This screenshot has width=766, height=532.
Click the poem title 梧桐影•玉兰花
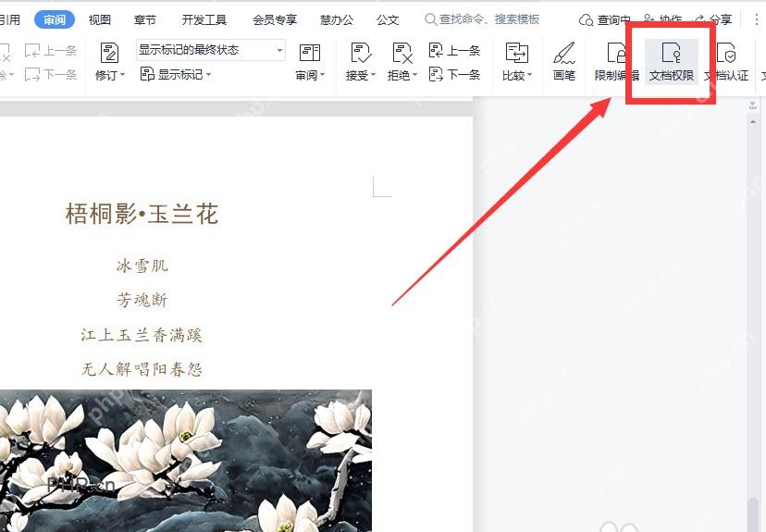[x=142, y=214]
